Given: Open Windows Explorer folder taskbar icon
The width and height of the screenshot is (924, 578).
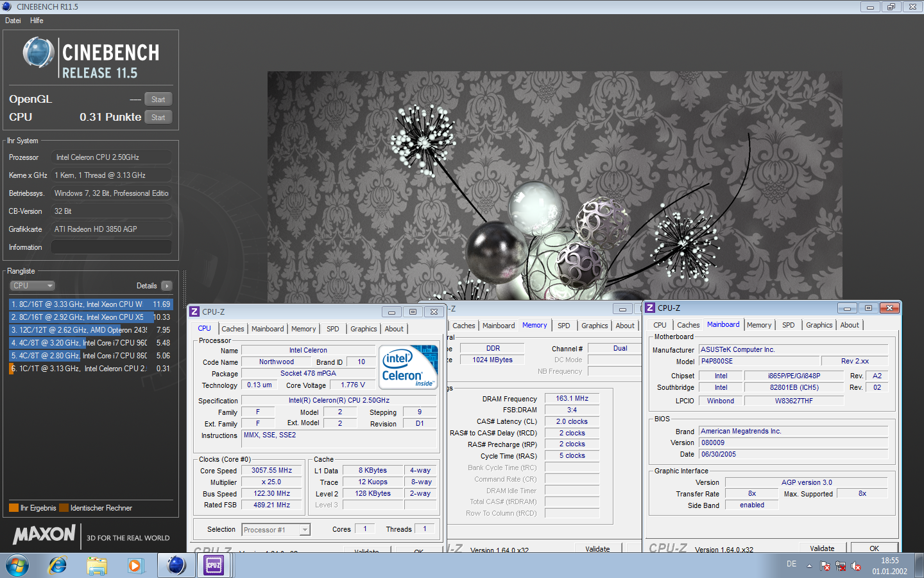Looking at the screenshot, I should (97, 565).
